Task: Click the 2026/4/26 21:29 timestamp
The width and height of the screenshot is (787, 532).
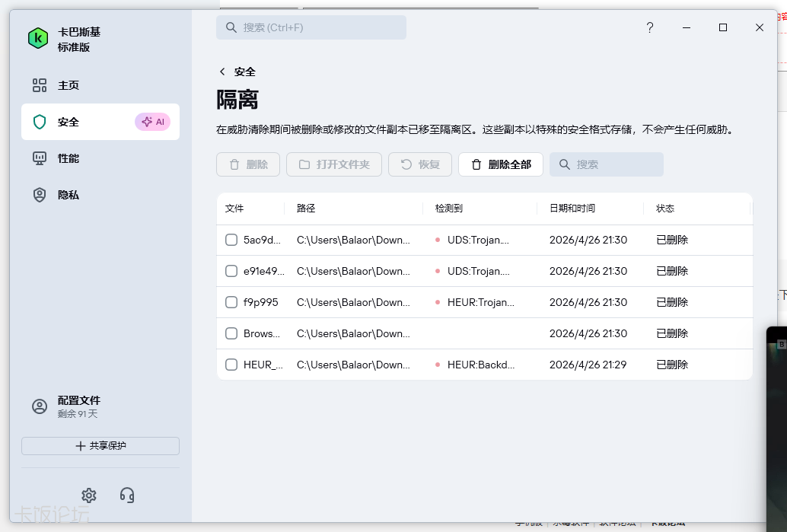Action: pos(588,365)
